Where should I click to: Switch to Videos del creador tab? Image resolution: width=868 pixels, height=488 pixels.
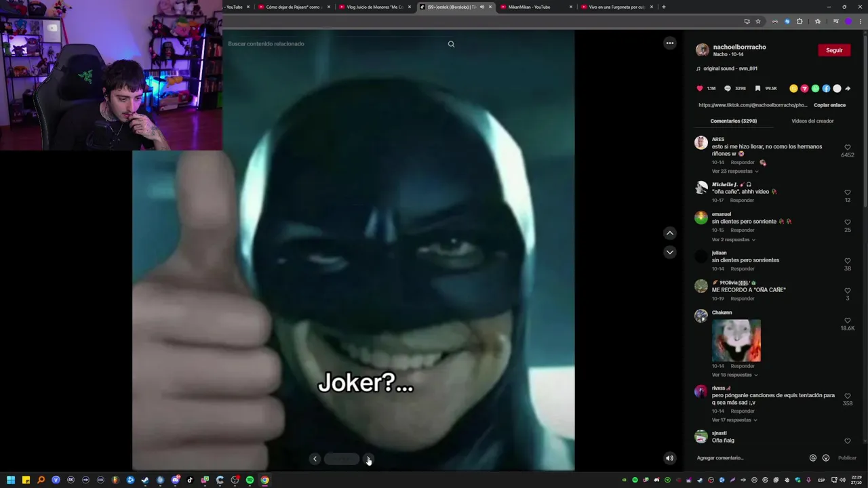coord(812,121)
